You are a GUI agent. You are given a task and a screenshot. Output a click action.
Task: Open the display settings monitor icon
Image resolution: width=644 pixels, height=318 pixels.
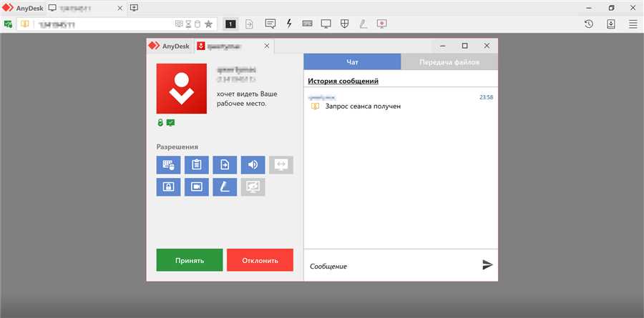[326, 24]
